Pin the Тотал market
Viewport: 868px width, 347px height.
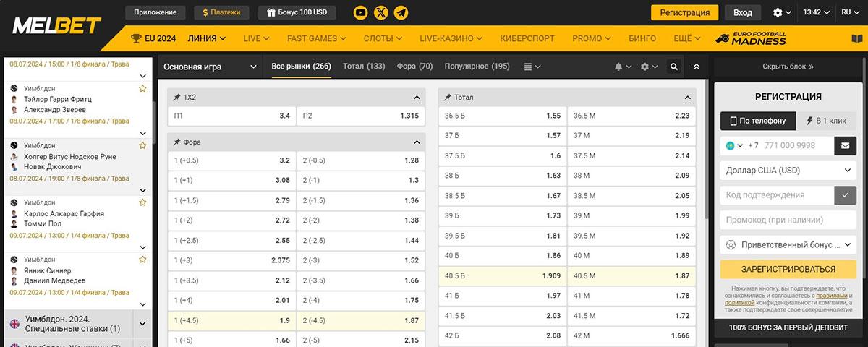click(x=448, y=97)
